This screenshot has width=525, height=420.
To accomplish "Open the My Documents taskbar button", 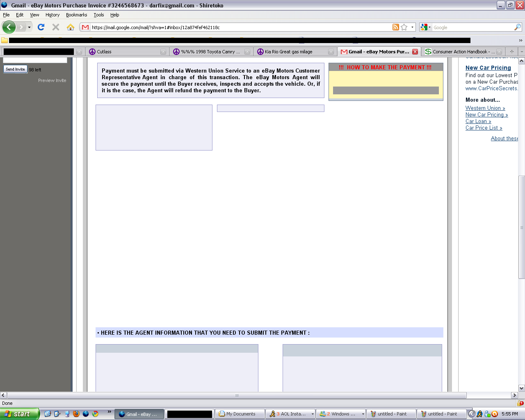I will 240,414.
